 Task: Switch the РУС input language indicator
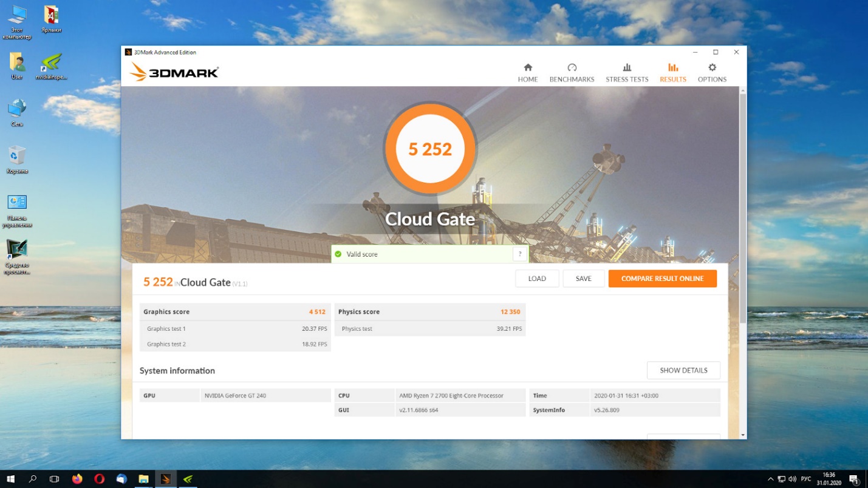[x=806, y=479]
